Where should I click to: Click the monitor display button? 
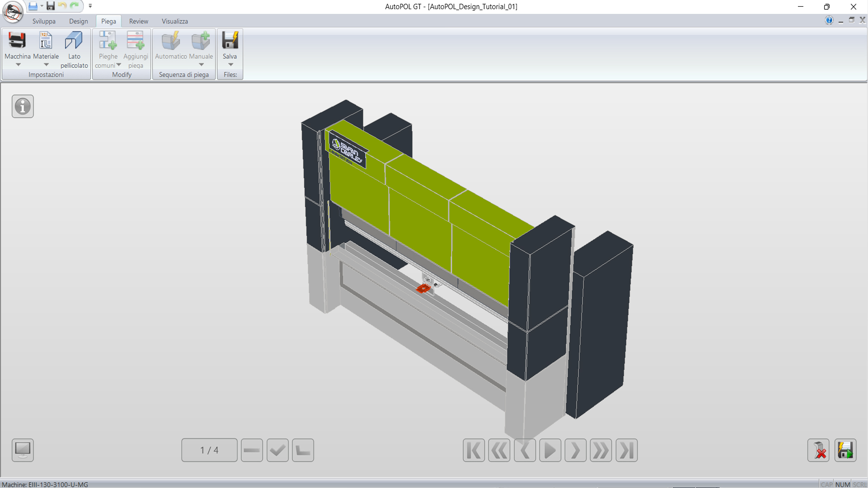(23, 450)
